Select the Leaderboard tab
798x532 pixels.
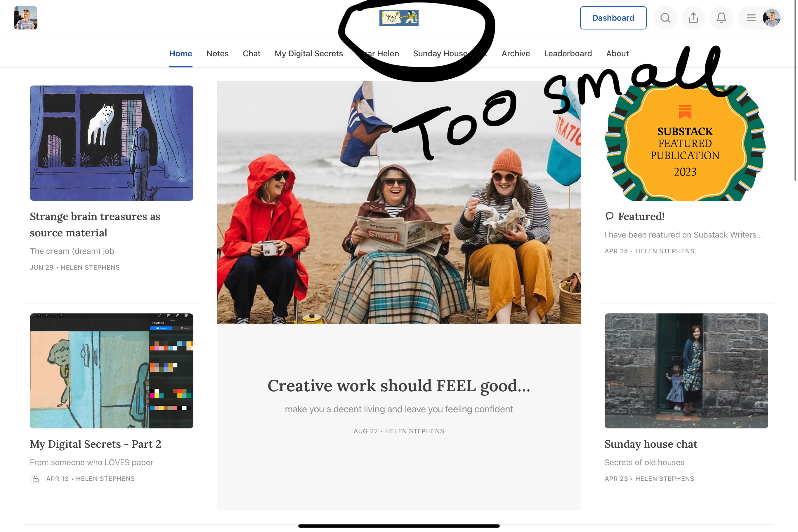click(568, 54)
